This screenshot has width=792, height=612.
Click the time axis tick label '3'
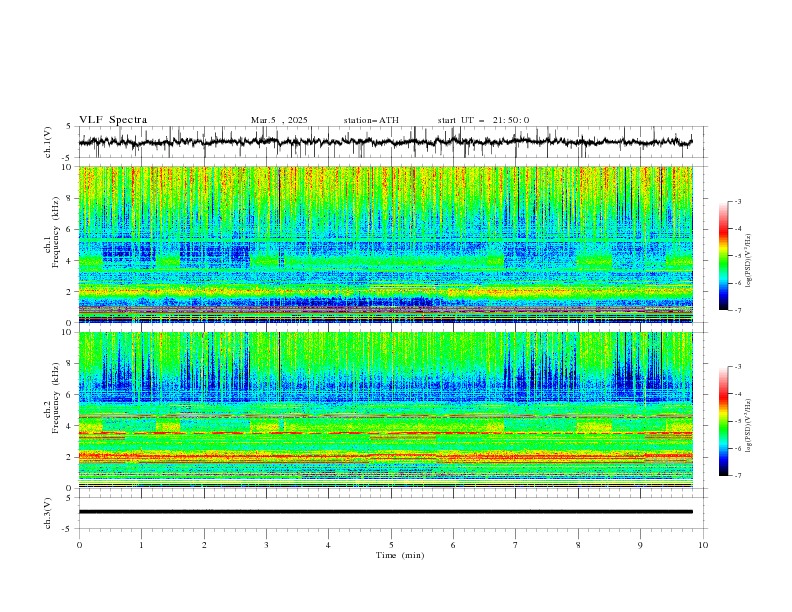tap(266, 545)
